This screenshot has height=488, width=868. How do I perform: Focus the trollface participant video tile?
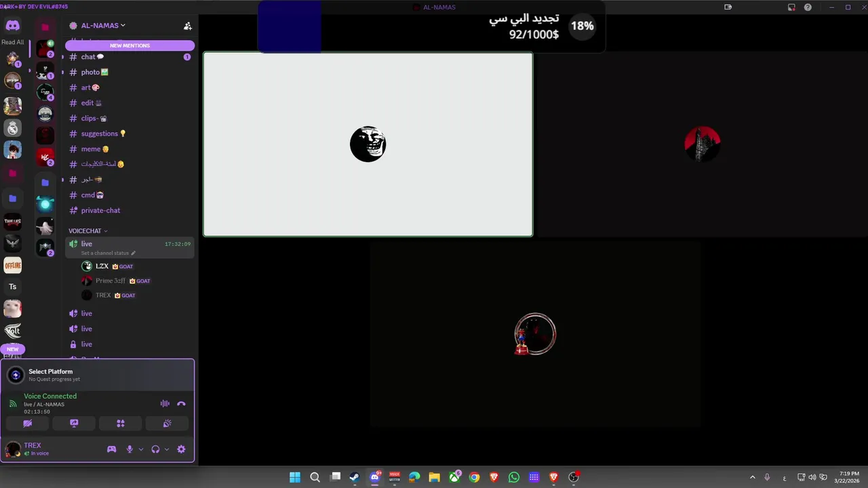click(368, 144)
